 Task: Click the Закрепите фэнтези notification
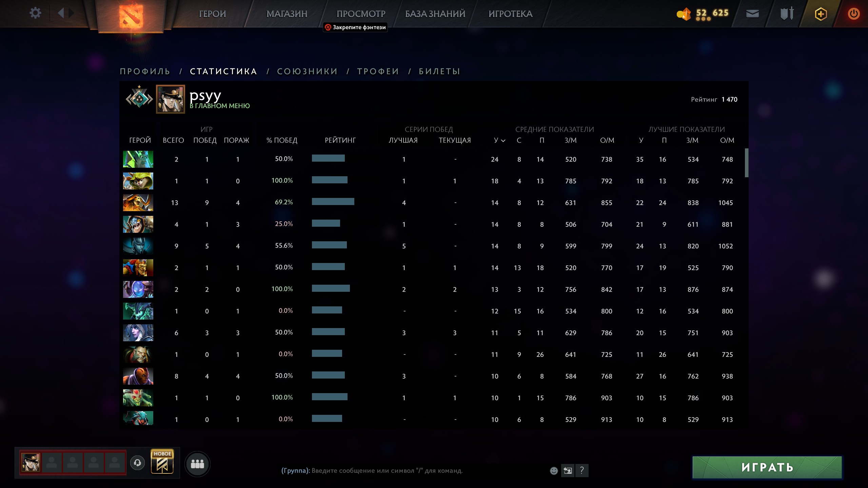point(355,27)
